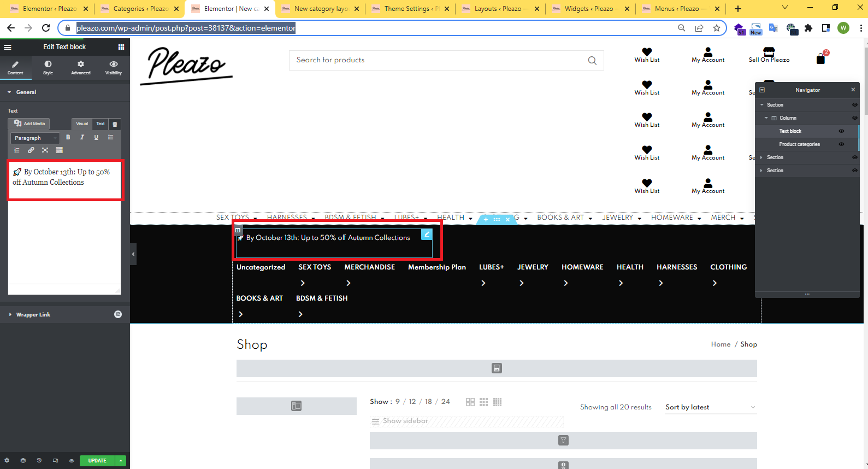Insert a bulleted list
This screenshot has width=868, height=469.
pos(110,138)
